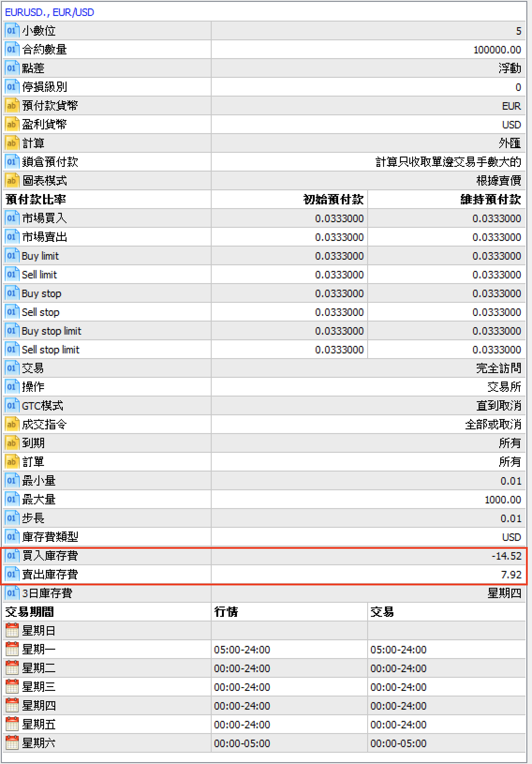Select the 合約數量 value 100000.00
This screenshot has width=532, height=764.
point(497,50)
